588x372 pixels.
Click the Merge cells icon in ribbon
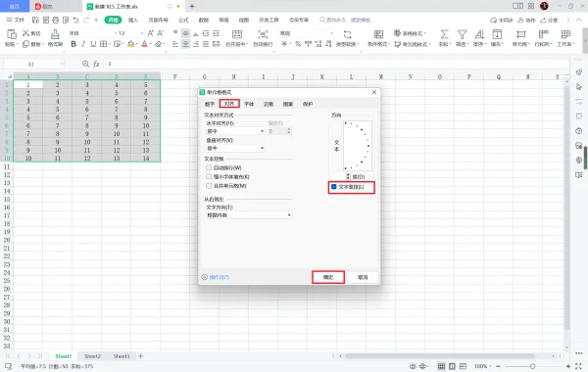pos(237,34)
